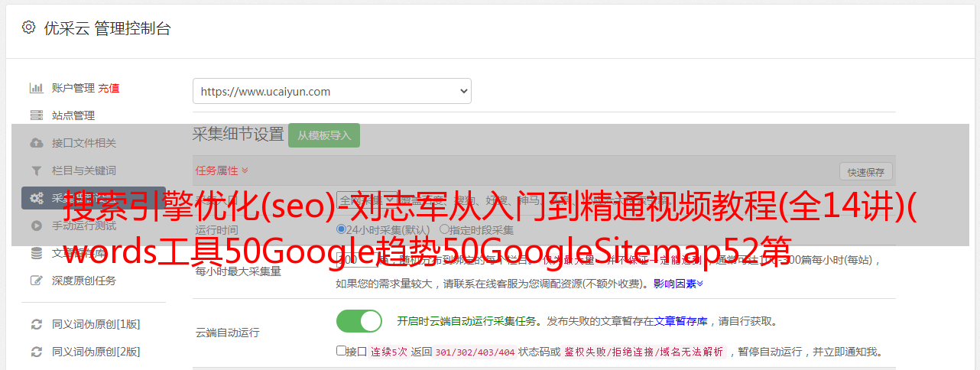Open the 文章暂存库 link in the description
Screen dimensions: 980x370
(x=680, y=321)
